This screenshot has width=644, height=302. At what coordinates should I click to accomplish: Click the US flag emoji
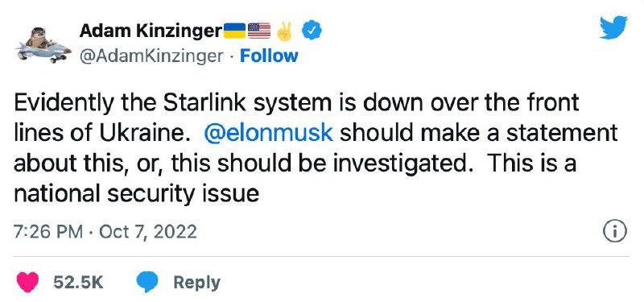pos(259,31)
